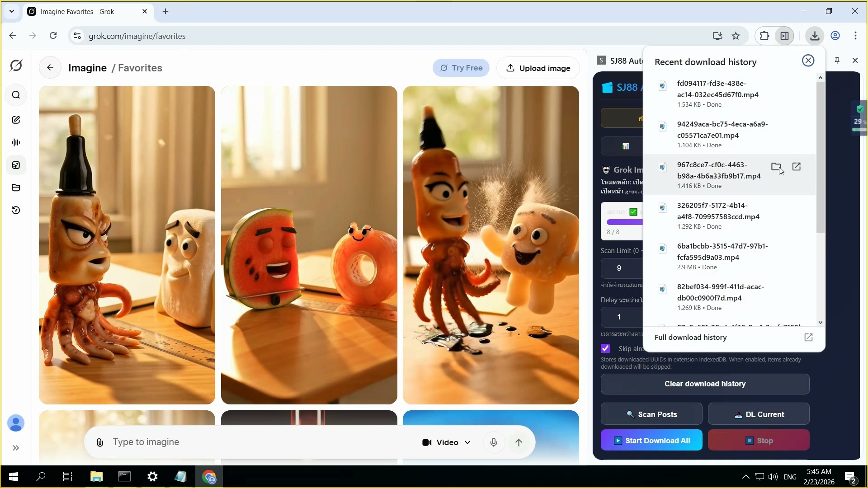The width and height of the screenshot is (868, 488).
Task: Open the tab search dropdown arrow
Action: (12, 11)
